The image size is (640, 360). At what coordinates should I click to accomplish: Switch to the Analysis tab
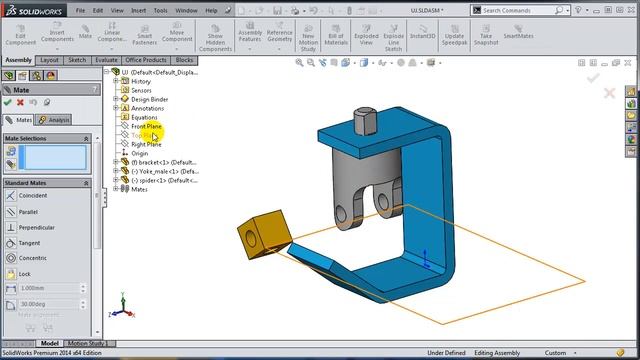click(54, 120)
